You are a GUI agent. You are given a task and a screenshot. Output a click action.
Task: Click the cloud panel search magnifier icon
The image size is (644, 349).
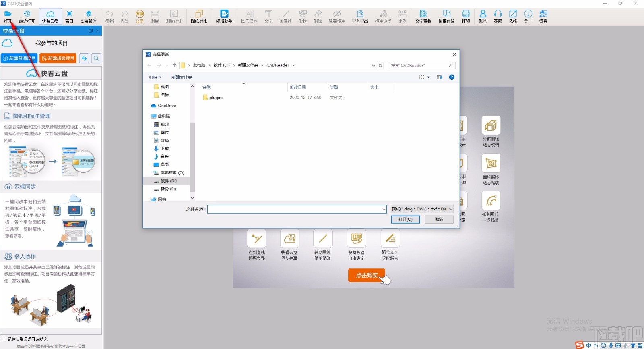click(x=96, y=58)
